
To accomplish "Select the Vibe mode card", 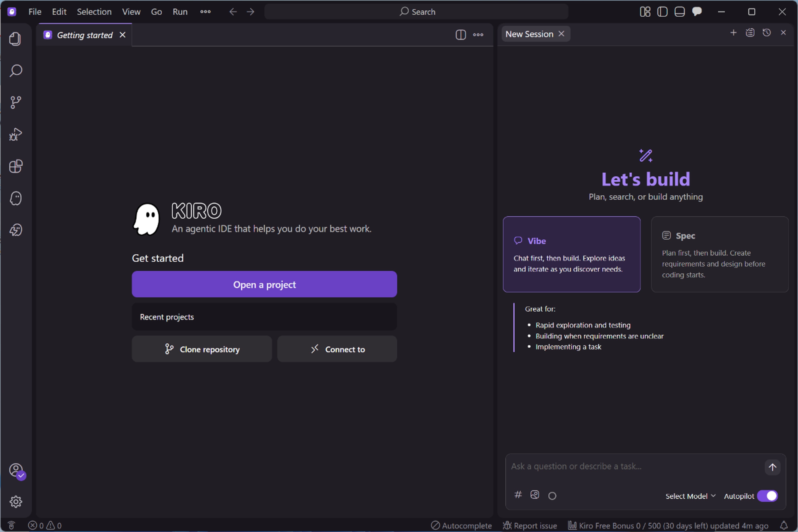I will click(572, 254).
